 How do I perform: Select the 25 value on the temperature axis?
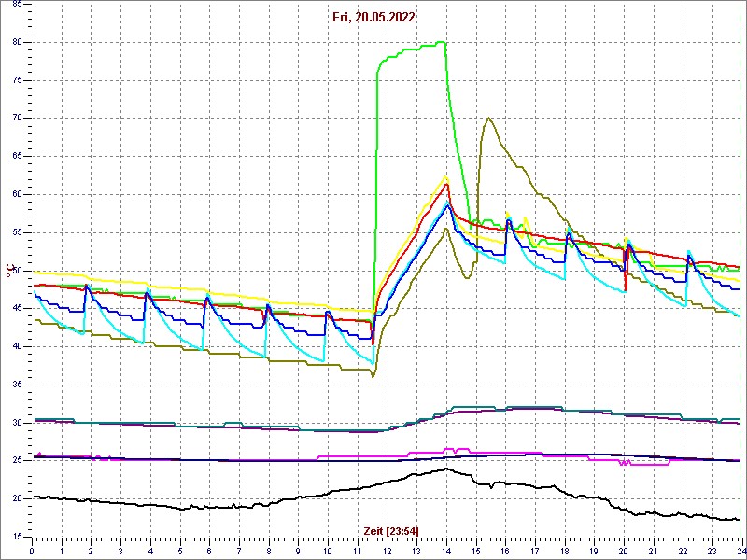click(15, 461)
